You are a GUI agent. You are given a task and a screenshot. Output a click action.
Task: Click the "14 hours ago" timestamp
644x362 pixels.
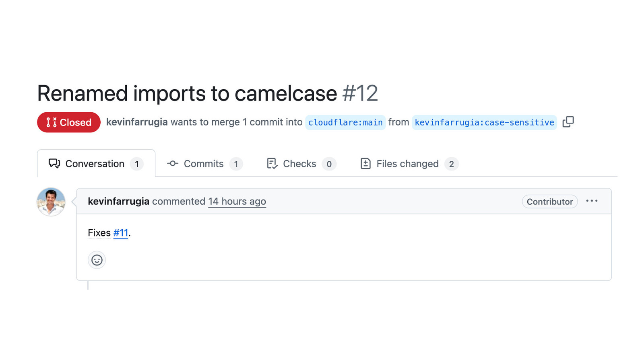click(x=237, y=201)
